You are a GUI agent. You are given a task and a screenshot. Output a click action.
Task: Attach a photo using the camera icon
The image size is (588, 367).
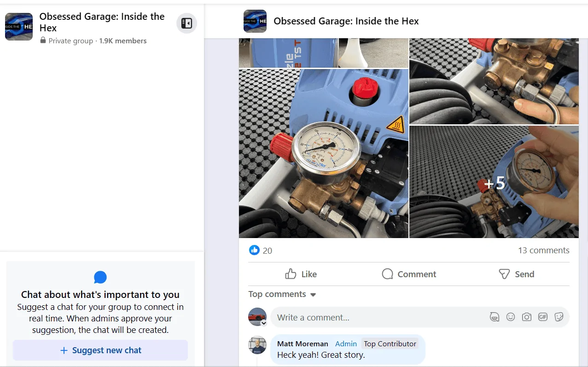click(527, 317)
